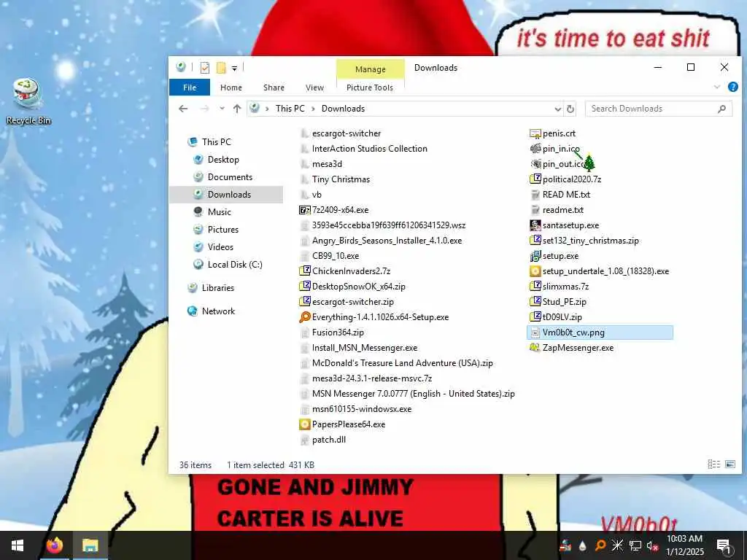Open Desktop in navigation pane
Viewport: 747px width, 560px height.
pos(223,160)
